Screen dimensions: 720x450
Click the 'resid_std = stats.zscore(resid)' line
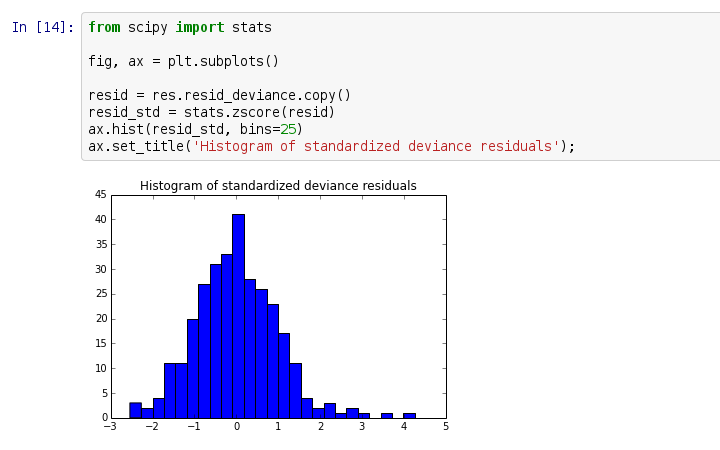211,112
